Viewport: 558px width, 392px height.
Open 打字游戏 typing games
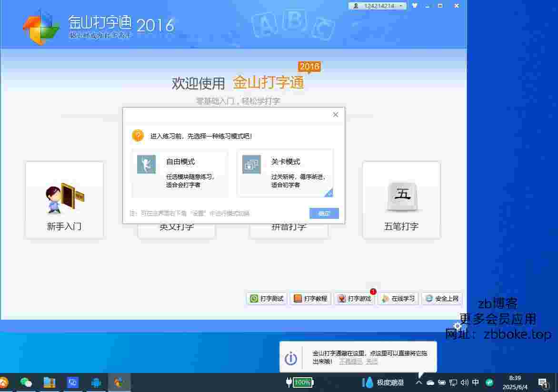[x=354, y=298]
